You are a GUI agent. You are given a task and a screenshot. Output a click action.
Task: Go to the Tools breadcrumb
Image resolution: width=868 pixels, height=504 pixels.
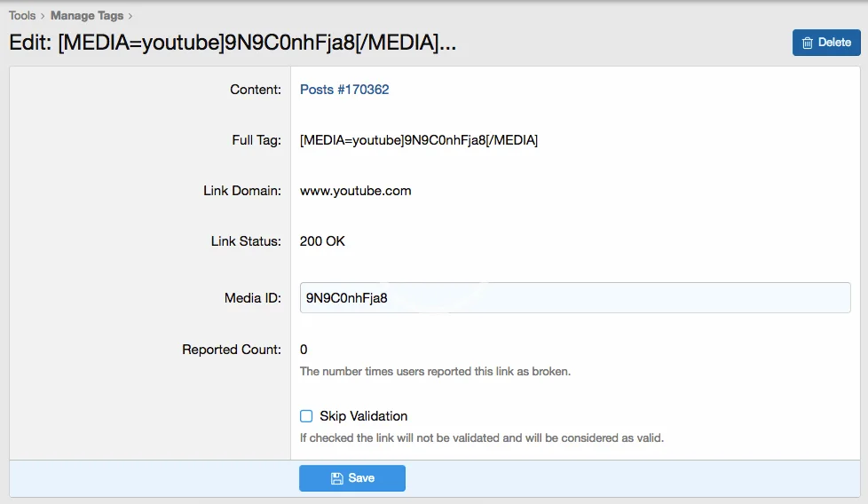click(x=22, y=16)
